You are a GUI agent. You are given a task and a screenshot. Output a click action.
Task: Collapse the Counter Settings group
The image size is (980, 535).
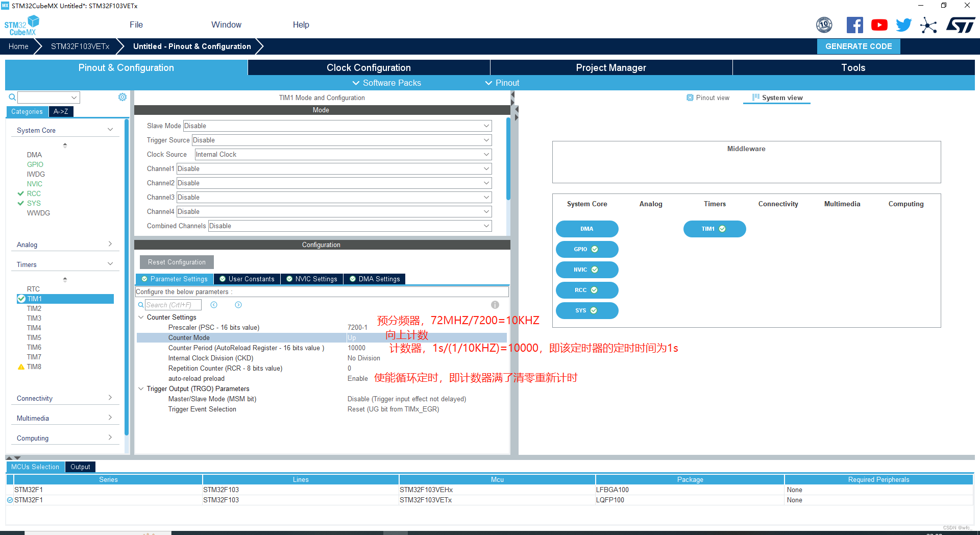pos(141,317)
